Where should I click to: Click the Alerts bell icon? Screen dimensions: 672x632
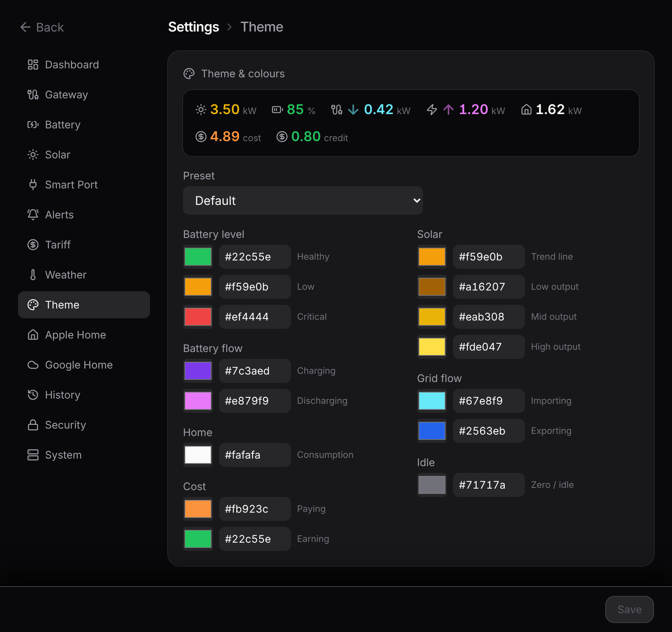tap(33, 215)
